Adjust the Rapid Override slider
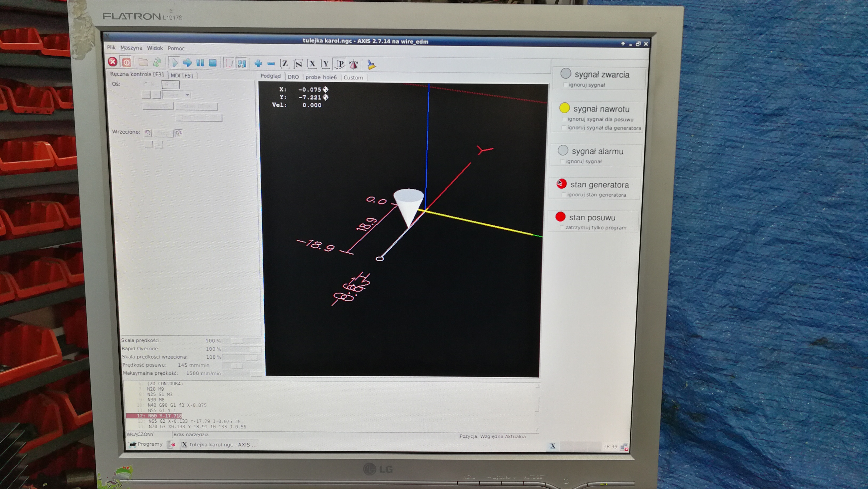The height and width of the screenshot is (489, 868). [x=241, y=349]
